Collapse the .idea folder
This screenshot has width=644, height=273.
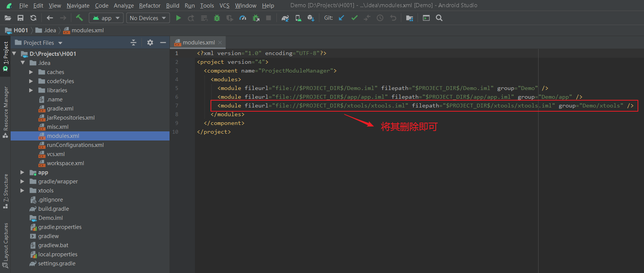(x=23, y=63)
